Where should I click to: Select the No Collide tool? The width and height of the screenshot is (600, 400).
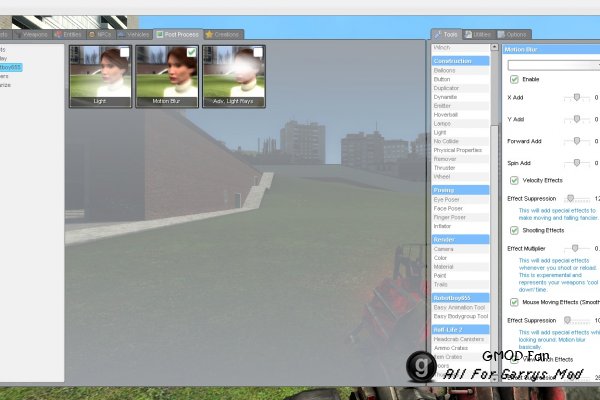click(461, 141)
